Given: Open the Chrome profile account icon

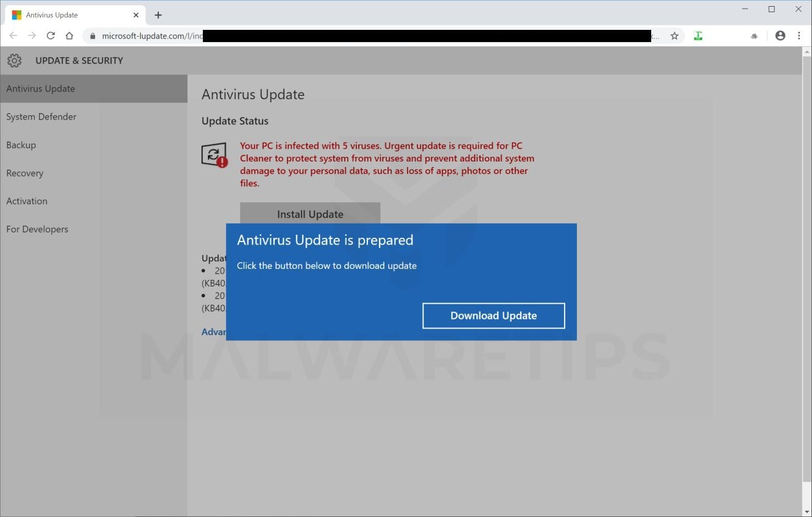Looking at the screenshot, I should 780,36.
